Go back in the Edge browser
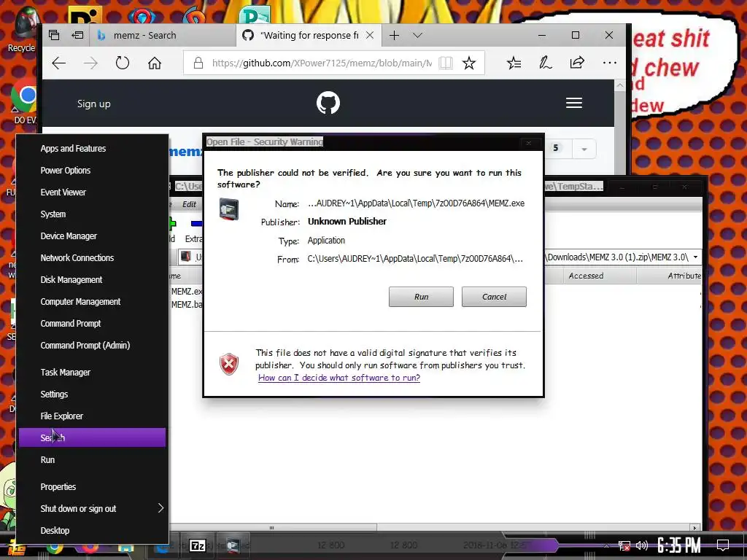747x560 pixels. 59,63
